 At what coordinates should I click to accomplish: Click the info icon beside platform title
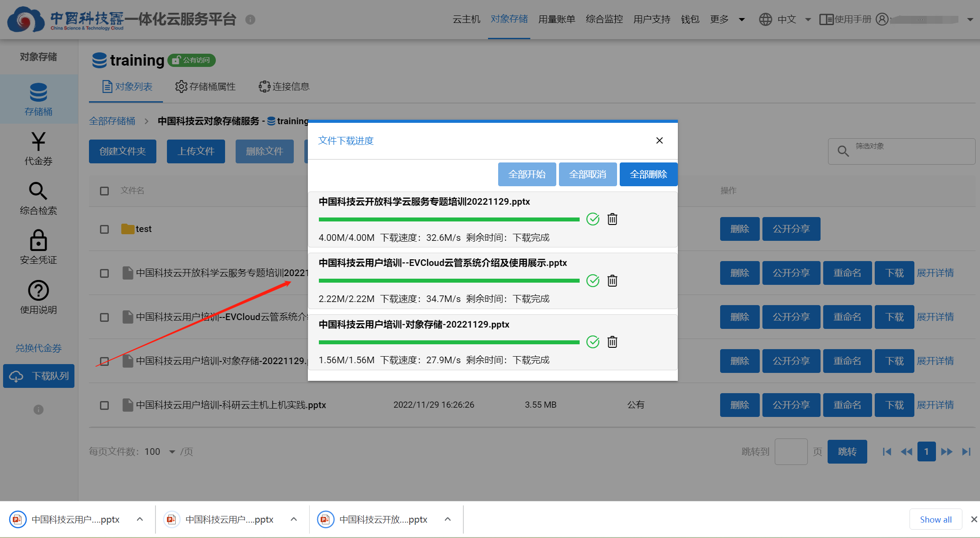(250, 19)
